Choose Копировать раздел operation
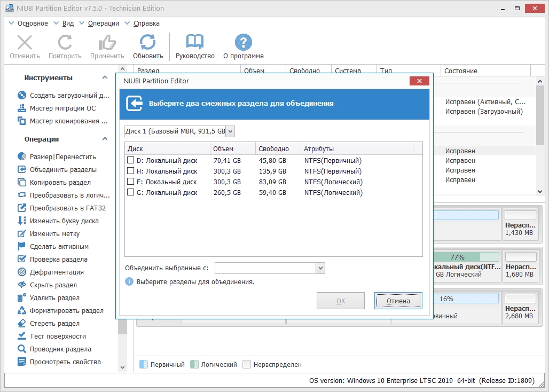549x392 pixels. click(54, 182)
